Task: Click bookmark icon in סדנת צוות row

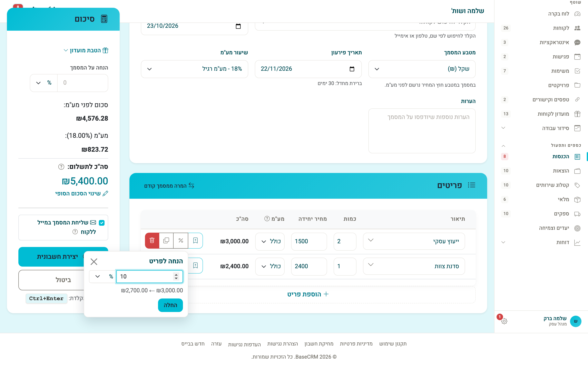Action: [195, 265]
